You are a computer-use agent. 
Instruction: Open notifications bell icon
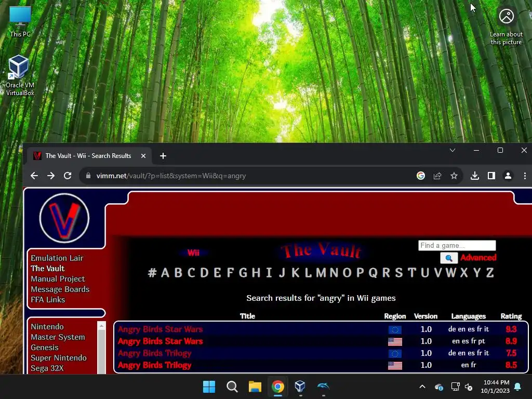point(518,387)
